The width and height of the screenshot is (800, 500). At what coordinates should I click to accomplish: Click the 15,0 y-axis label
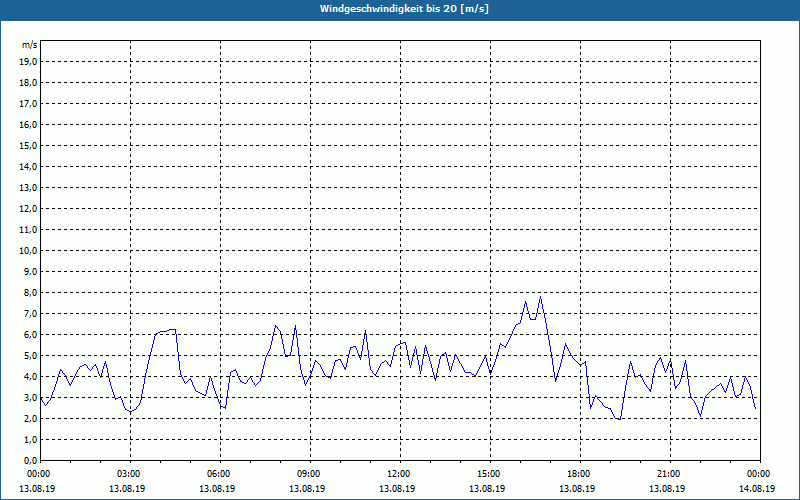(x=28, y=145)
